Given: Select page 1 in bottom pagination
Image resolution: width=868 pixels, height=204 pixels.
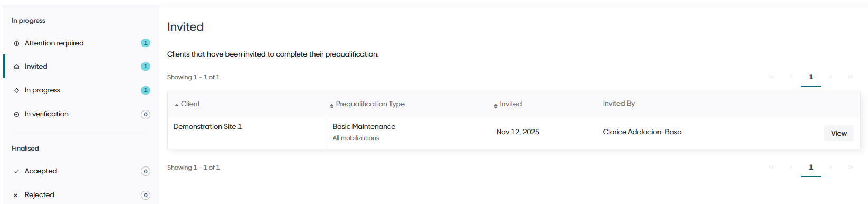Looking at the screenshot, I should [811, 168].
